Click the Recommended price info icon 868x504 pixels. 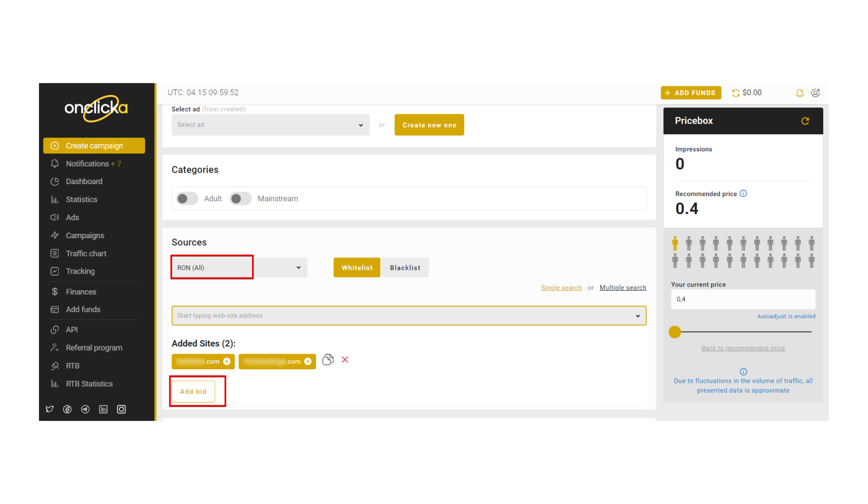[x=743, y=193]
